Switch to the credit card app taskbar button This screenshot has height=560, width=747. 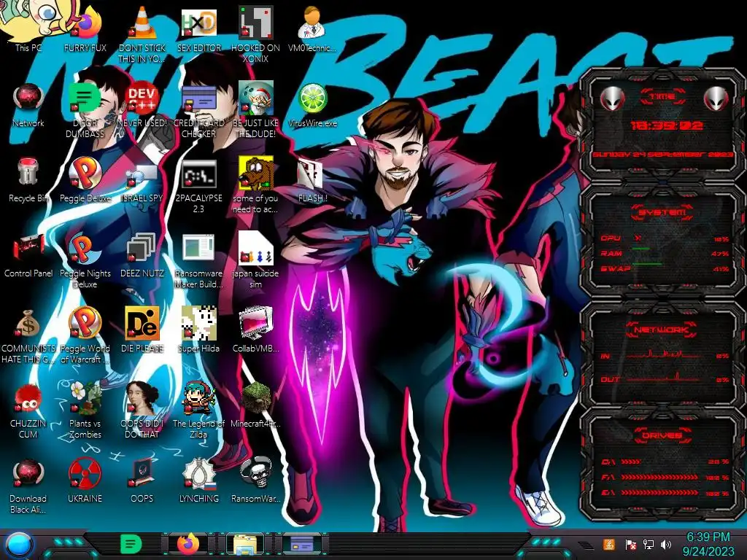pos(301,544)
